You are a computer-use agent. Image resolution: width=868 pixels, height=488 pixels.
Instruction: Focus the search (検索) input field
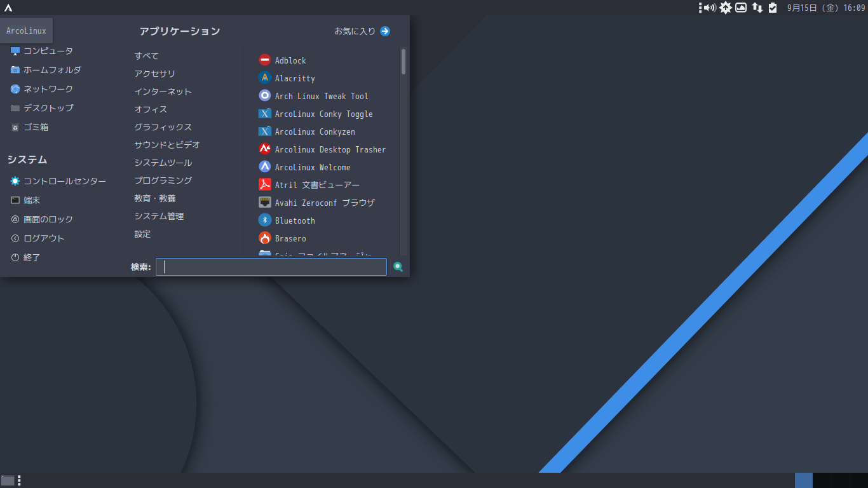[271, 267]
